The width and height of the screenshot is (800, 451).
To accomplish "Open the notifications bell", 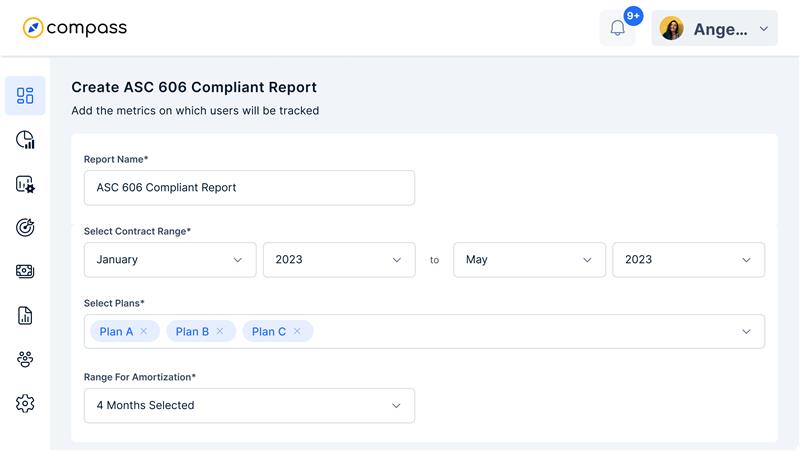I will coord(617,28).
